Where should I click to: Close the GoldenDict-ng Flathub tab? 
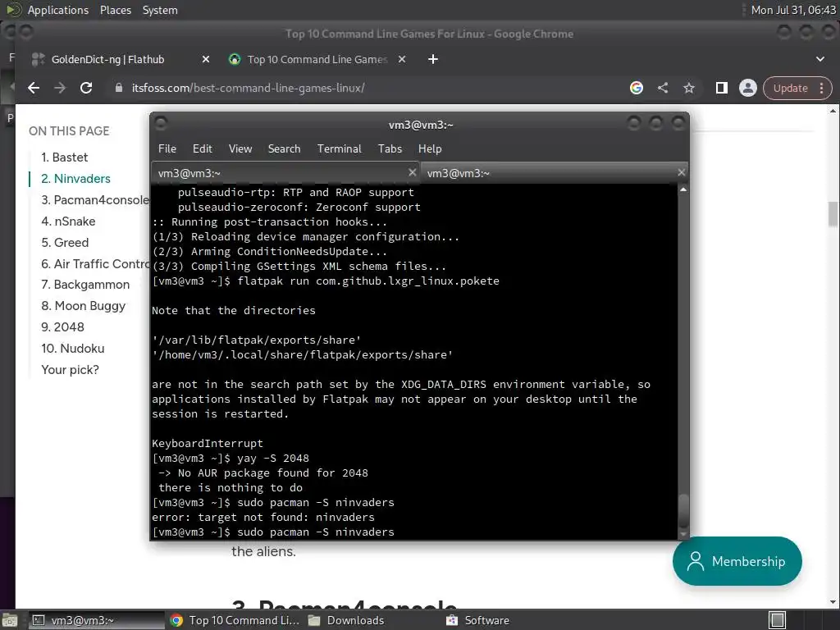click(206, 59)
